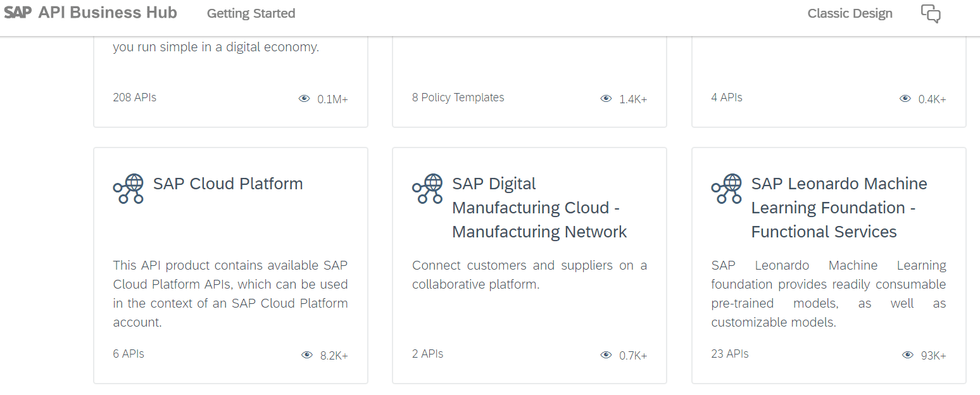Click the SAP Digital Manufacturing Cloud network icon
980x395 pixels.
[427, 189]
